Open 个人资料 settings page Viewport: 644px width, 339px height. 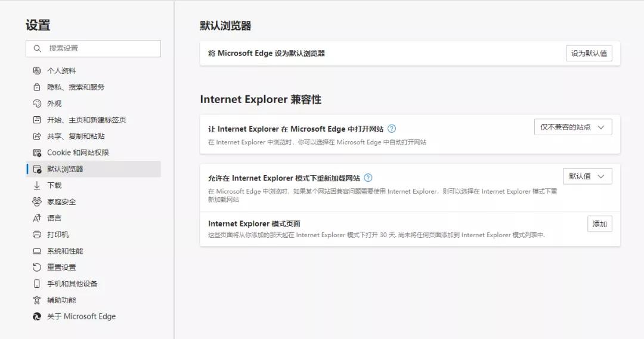[94, 70]
